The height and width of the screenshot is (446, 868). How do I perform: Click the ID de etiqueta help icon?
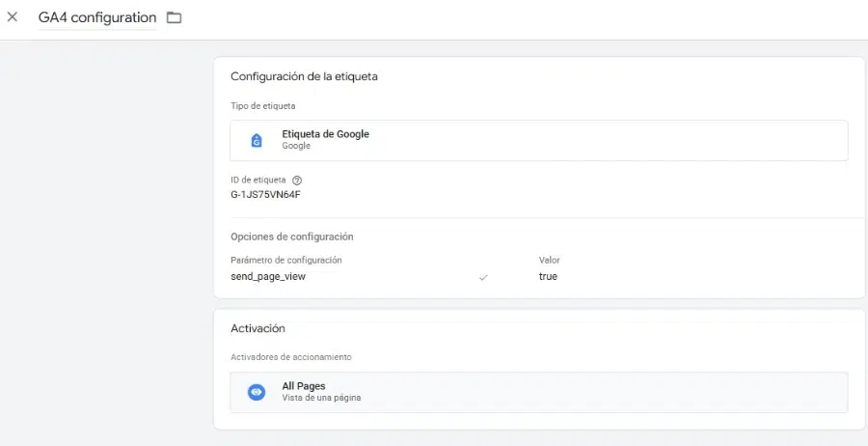click(x=297, y=181)
